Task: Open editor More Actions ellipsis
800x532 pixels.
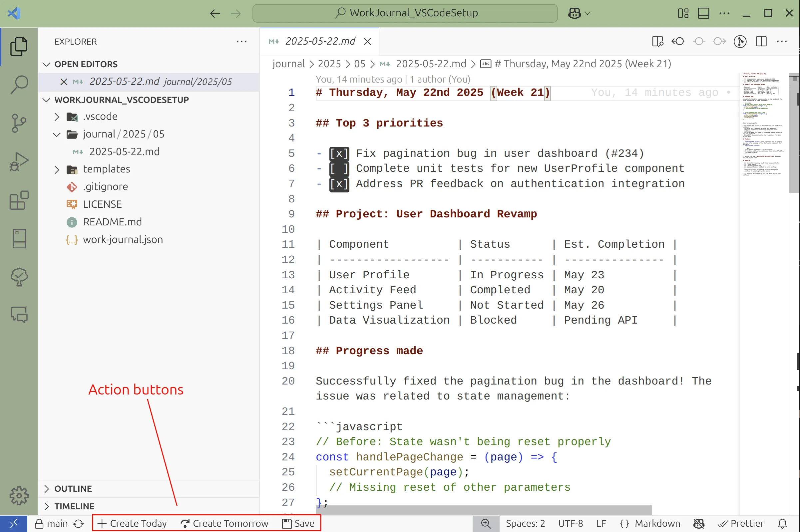Action: 781,41
